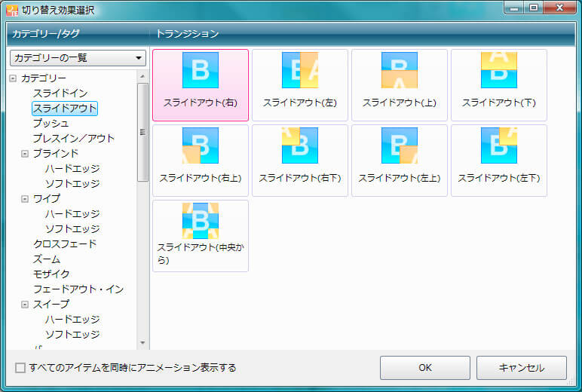Click the キャンセル button
Viewport: 582px width, 392px height.
click(x=521, y=368)
